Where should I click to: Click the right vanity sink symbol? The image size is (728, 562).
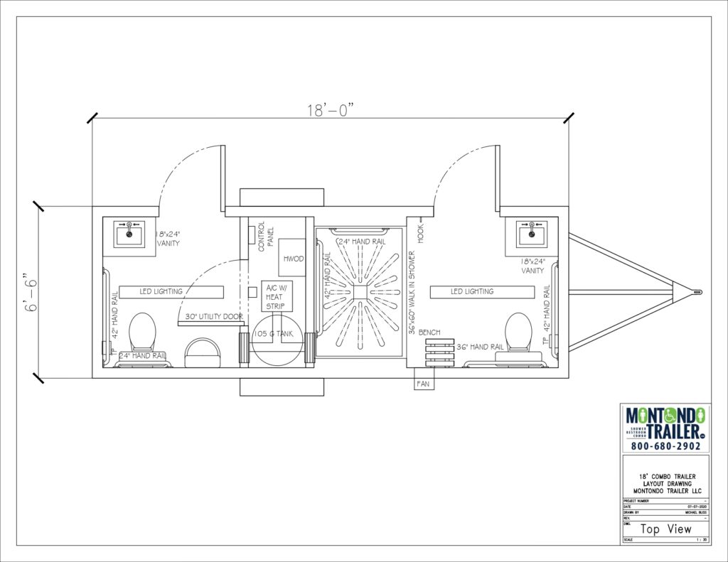(x=530, y=231)
